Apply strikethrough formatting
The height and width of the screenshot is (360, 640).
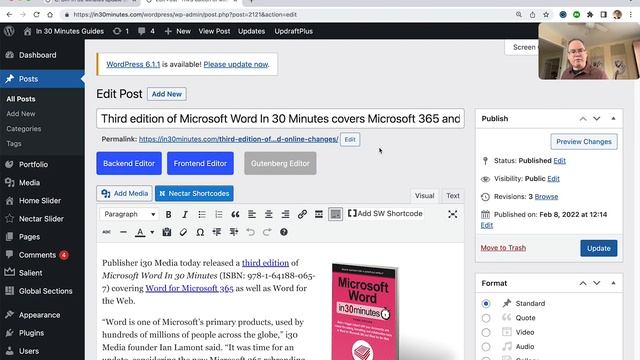tap(107, 232)
